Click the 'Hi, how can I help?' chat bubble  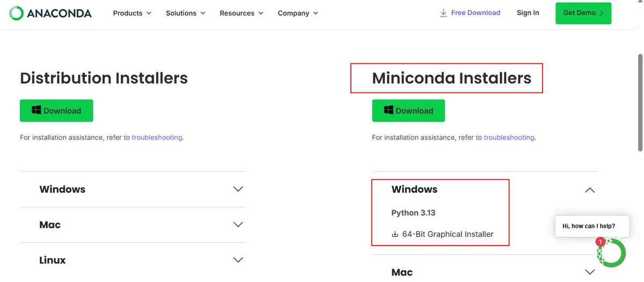coord(591,226)
